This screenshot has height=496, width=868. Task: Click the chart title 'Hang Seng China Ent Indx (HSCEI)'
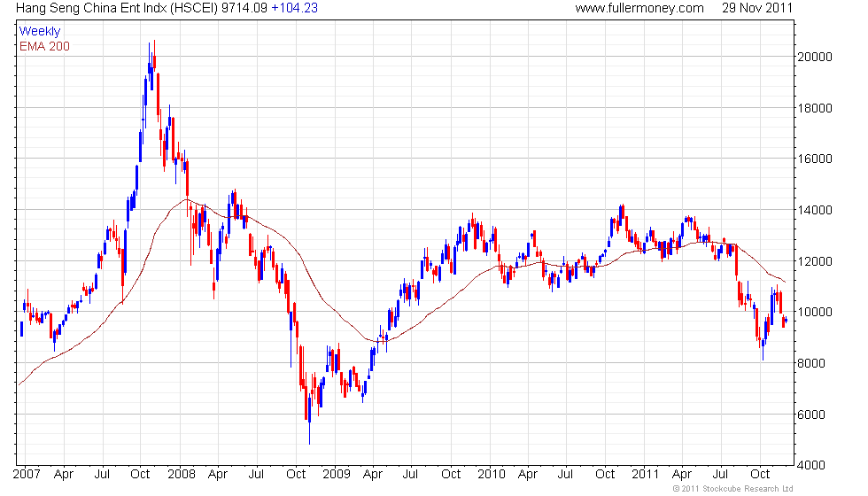[x=117, y=8]
